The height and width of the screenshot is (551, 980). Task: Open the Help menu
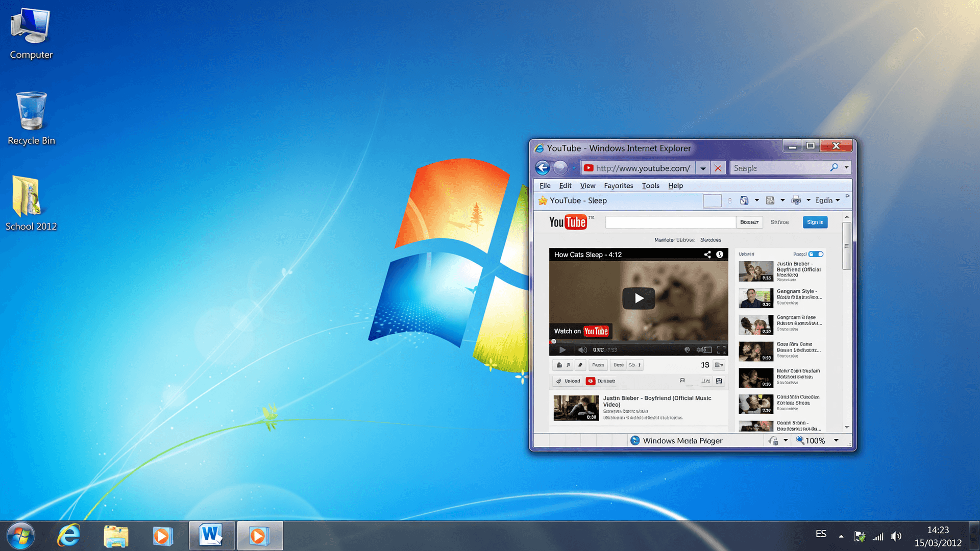point(675,186)
